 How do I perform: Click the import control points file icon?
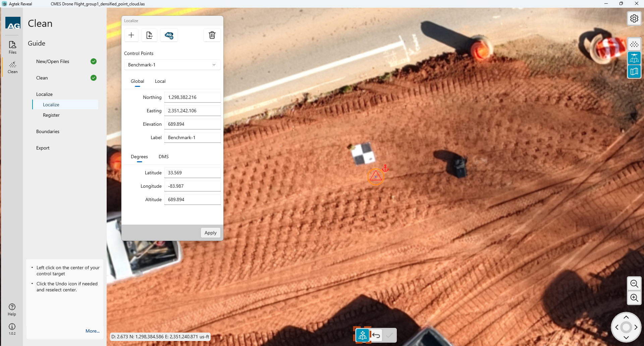(150, 35)
